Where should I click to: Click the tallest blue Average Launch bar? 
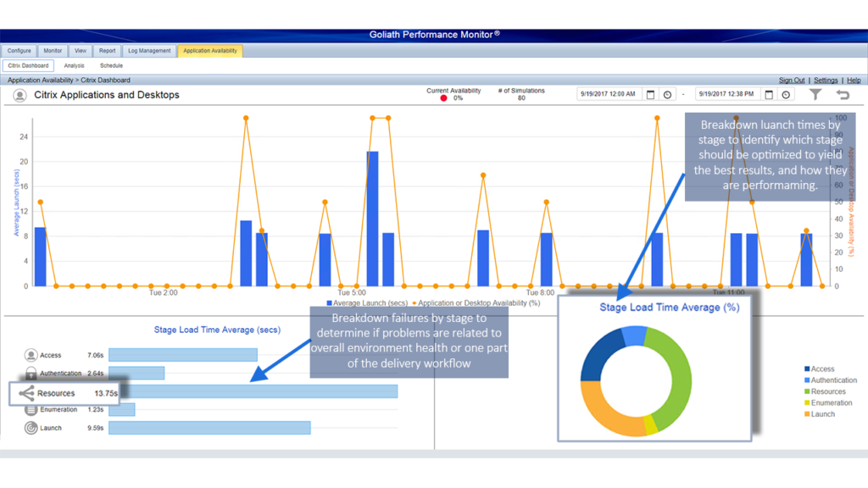(373, 219)
